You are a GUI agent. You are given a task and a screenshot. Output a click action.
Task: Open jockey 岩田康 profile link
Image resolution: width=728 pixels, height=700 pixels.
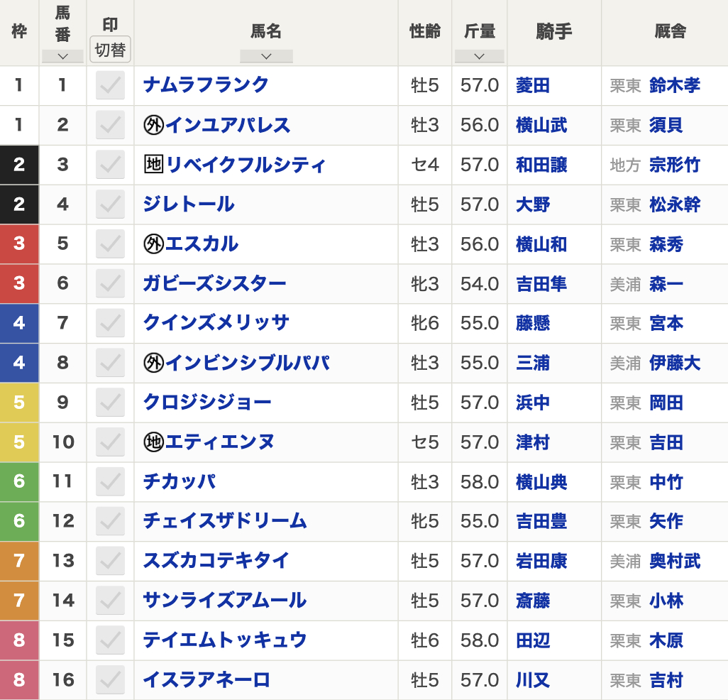(x=541, y=561)
